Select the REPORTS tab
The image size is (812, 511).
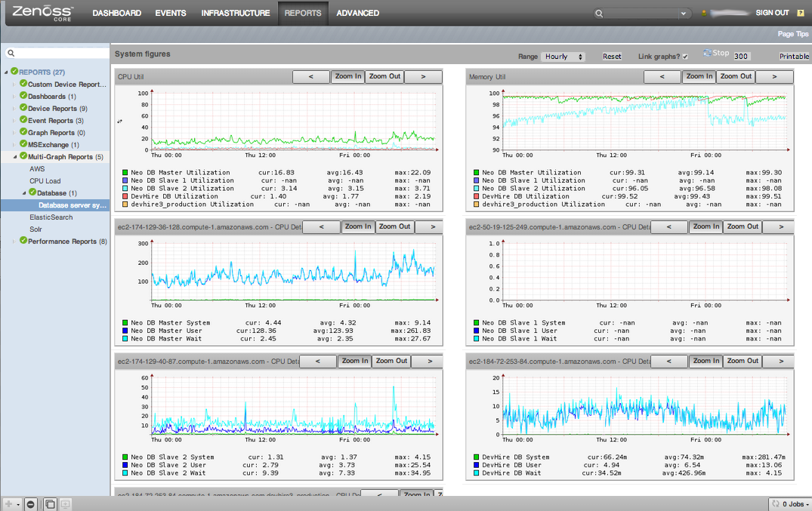303,13
